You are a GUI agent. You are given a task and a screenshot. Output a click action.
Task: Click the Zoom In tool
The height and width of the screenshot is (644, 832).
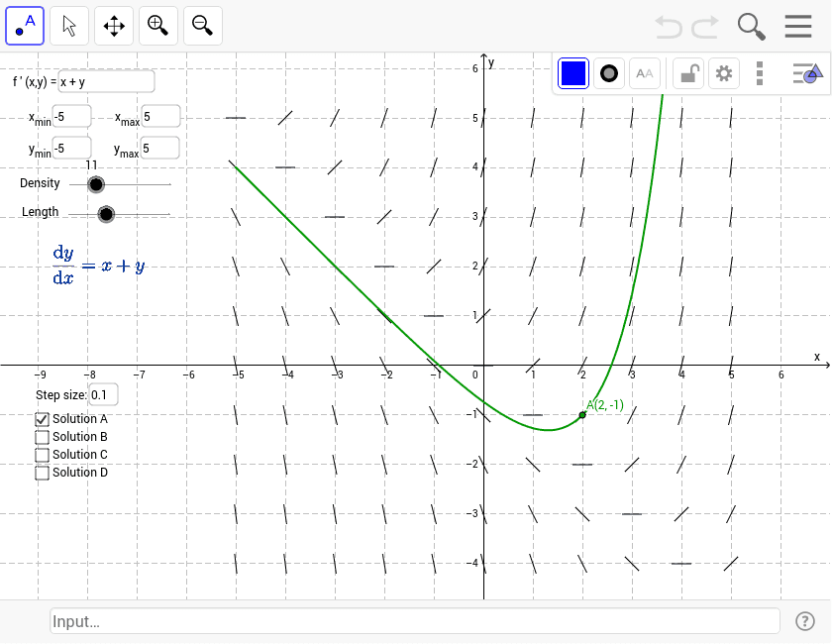pyautogui.click(x=157, y=26)
